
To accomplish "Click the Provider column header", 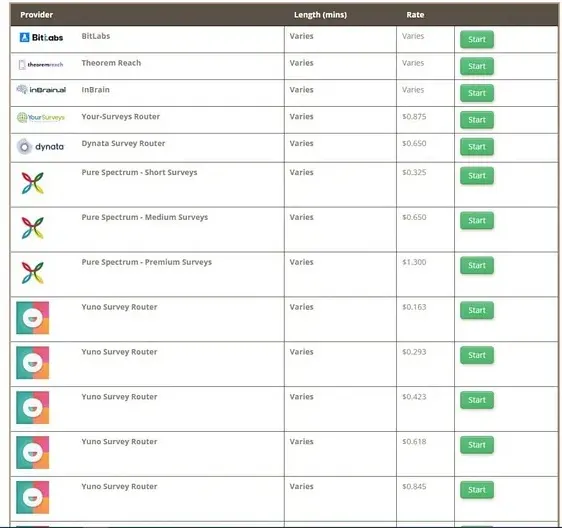I will click(37, 15).
